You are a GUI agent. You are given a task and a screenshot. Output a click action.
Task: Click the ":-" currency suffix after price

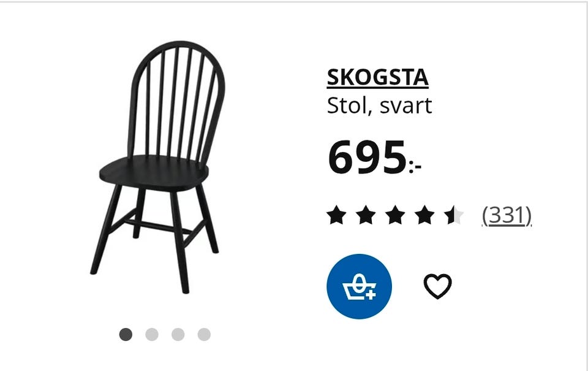point(415,166)
